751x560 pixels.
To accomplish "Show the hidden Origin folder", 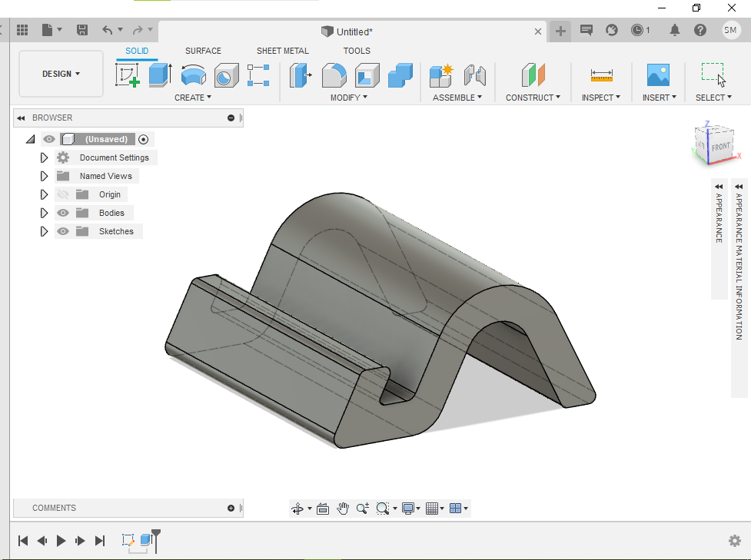I will (63, 194).
